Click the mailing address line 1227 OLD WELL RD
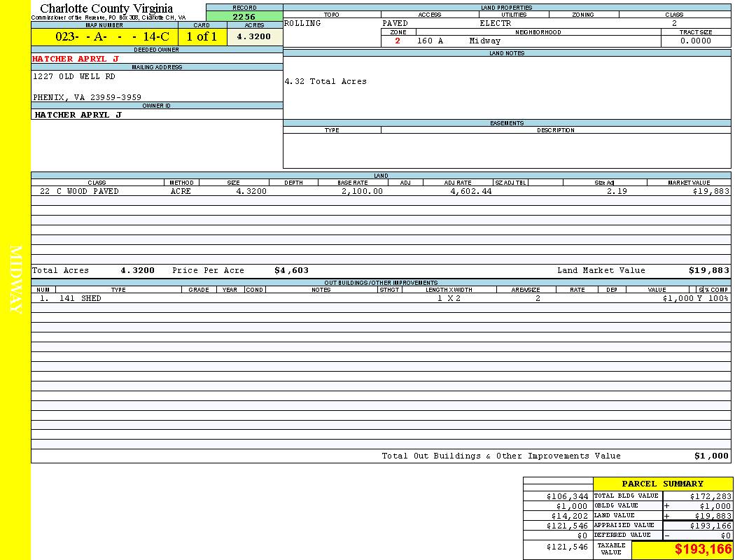This screenshot has width=735, height=560. coord(74,76)
